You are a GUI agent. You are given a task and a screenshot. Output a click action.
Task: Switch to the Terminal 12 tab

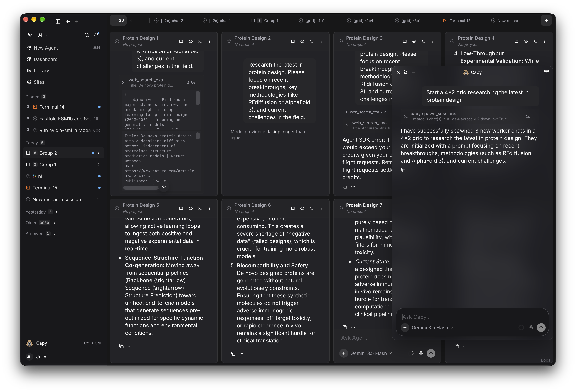(457, 21)
